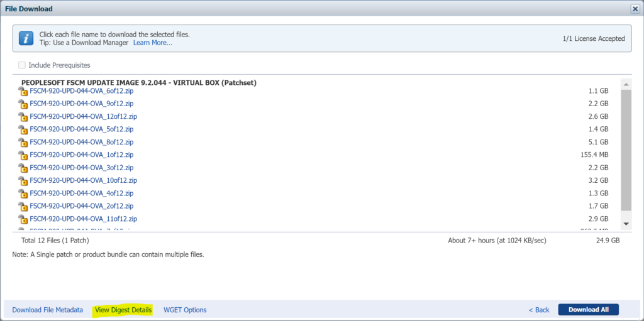Download FSCM-920-UPD-044-OVA_6of12.zip
This screenshot has width=644, height=321.
[81, 90]
